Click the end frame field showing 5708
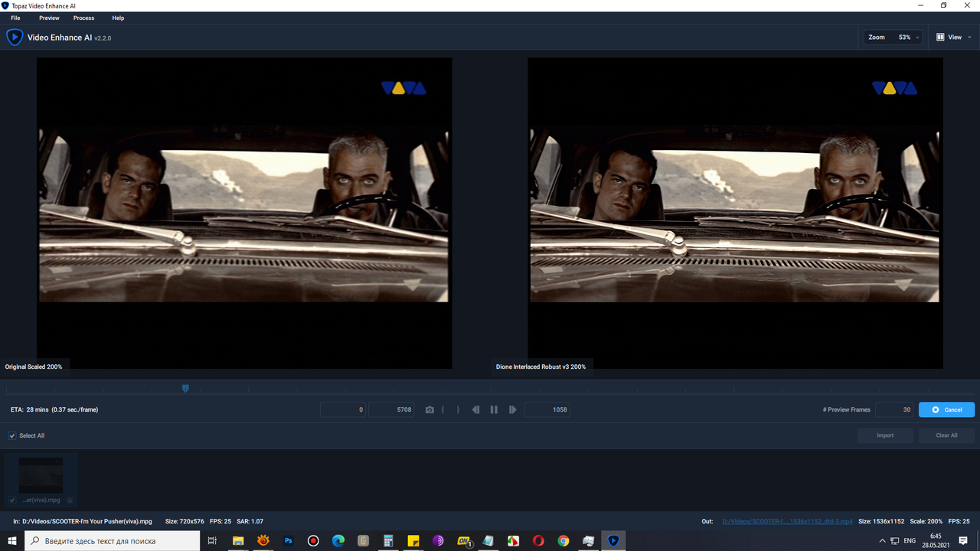This screenshot has width=980, height=551. pos(392,409)
